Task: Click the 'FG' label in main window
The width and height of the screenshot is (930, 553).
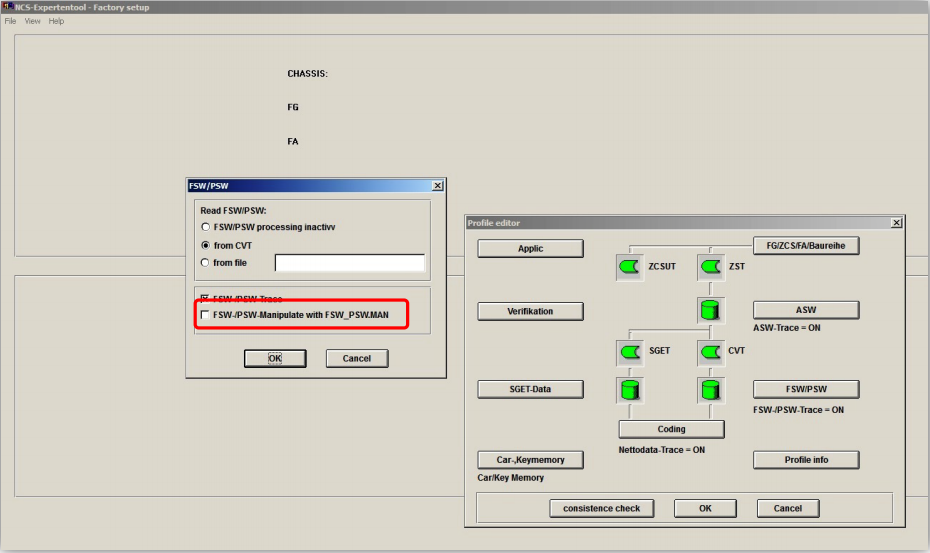Action: [293, 107]
